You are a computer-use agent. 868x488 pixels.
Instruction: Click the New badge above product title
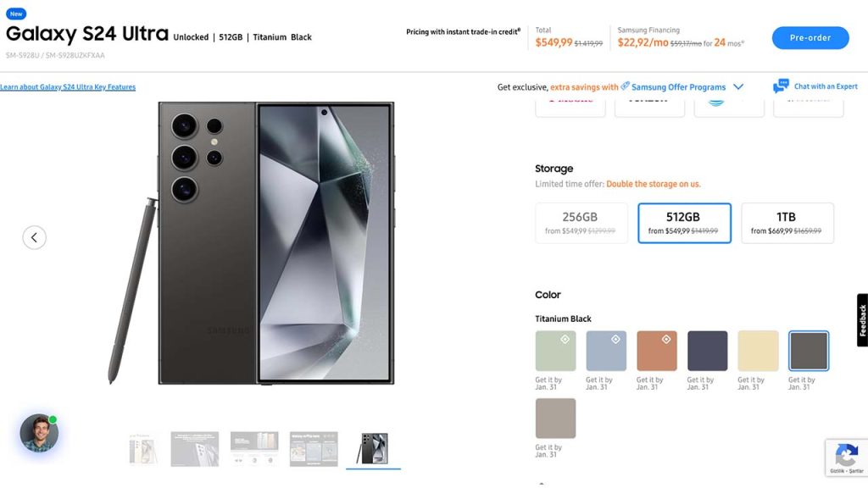16,14
